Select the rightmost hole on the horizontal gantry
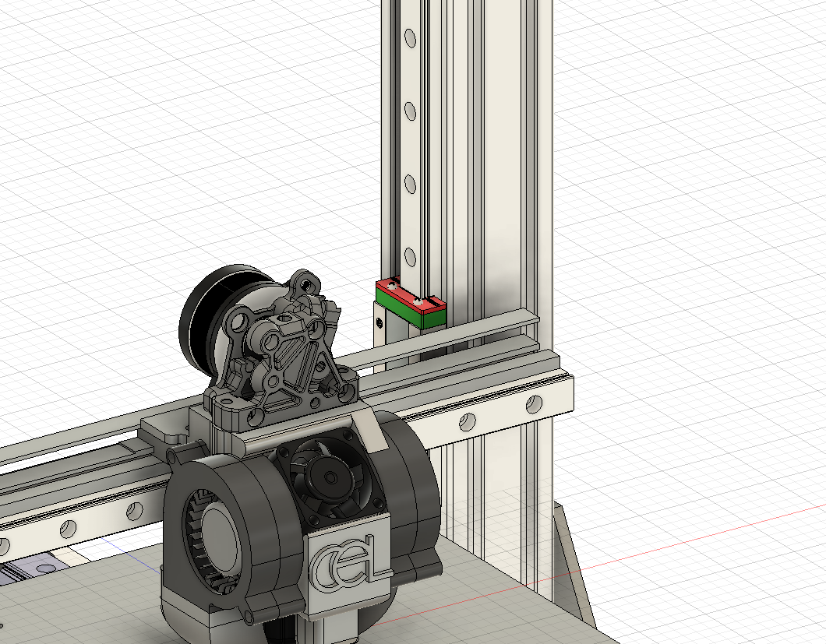This screenshot has height=644, width=826. point(534,403)
